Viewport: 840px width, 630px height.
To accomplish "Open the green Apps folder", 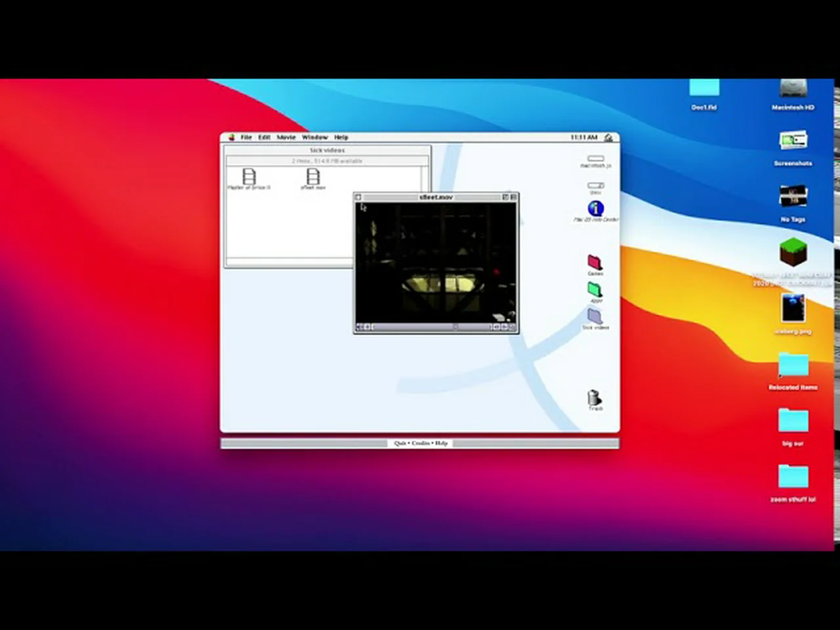I will 595,289.
